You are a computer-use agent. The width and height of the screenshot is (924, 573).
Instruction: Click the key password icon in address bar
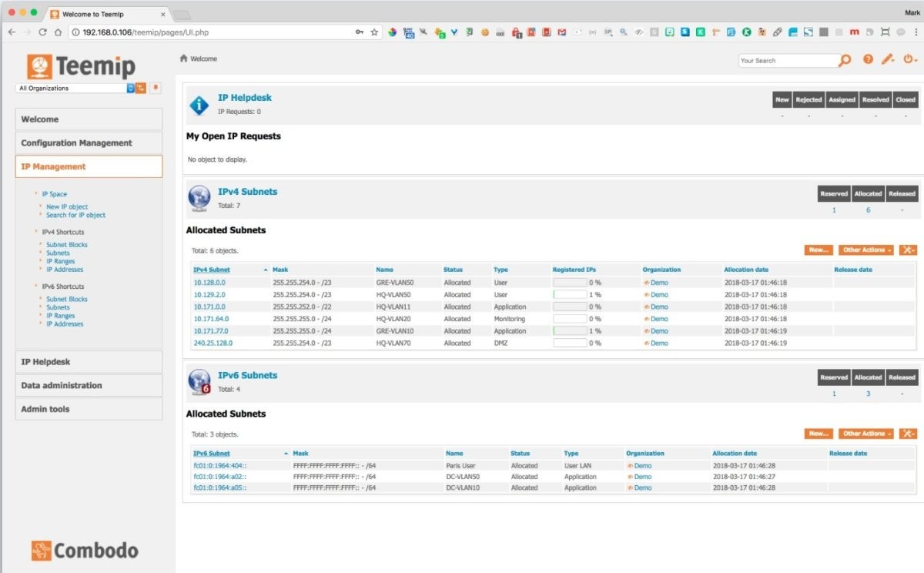coord(360,32)
